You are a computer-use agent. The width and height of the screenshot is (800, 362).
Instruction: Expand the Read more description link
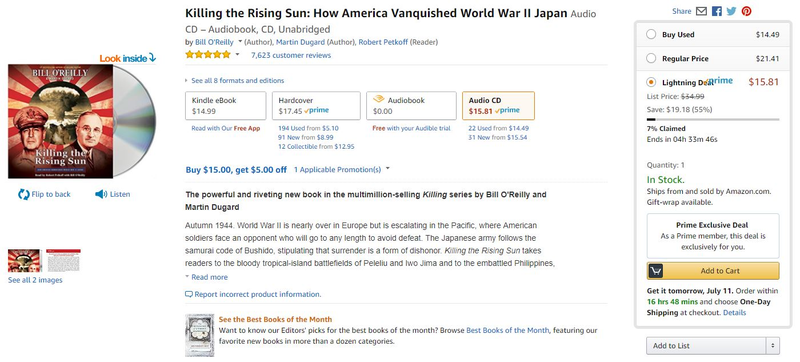207,277
